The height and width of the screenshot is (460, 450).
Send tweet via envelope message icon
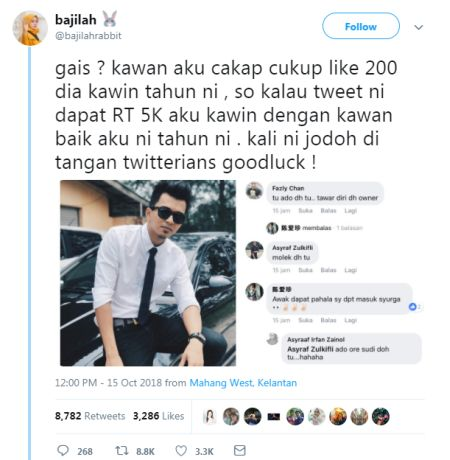tap(240, 451)
